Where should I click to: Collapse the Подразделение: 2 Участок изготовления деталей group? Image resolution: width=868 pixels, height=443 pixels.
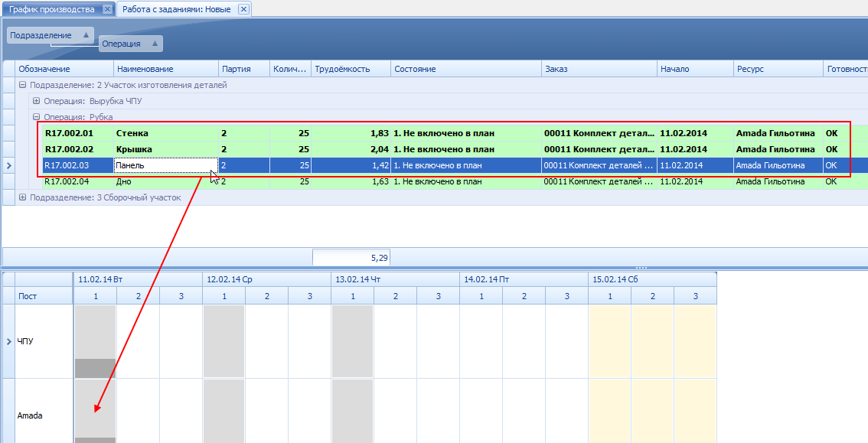point(23,85)
